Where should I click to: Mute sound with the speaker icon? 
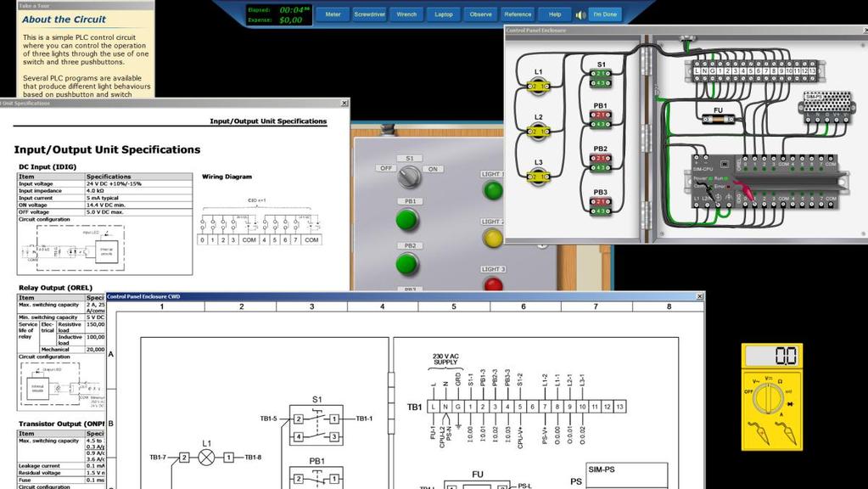tap(580, 15)
